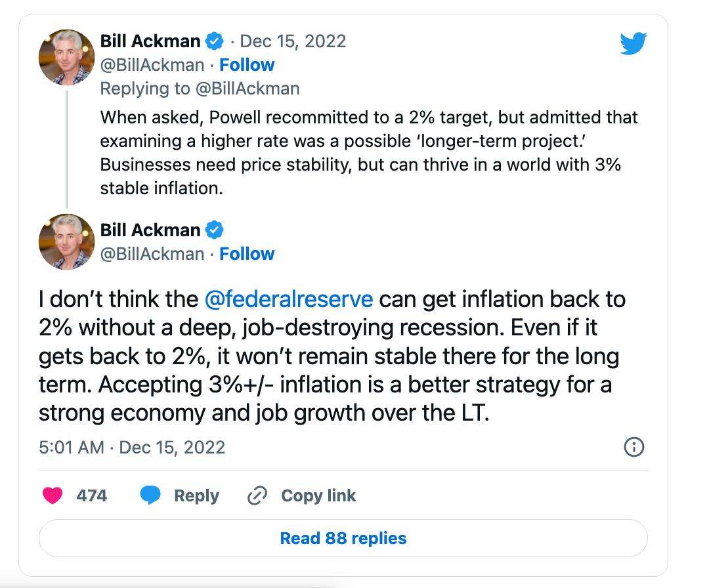The image size is (709, 588).
Task: Click the blue reply speech bubble icon
Action: click(x=151, y=495)
